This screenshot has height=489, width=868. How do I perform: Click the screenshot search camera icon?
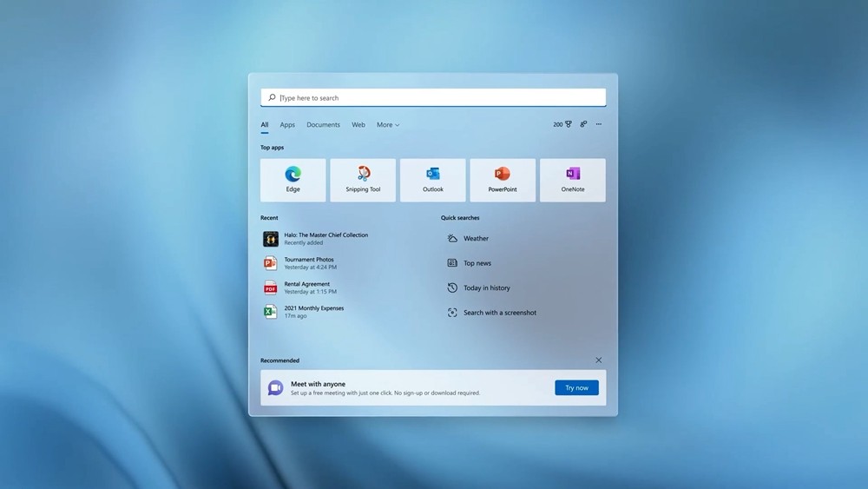pos(452,313)
